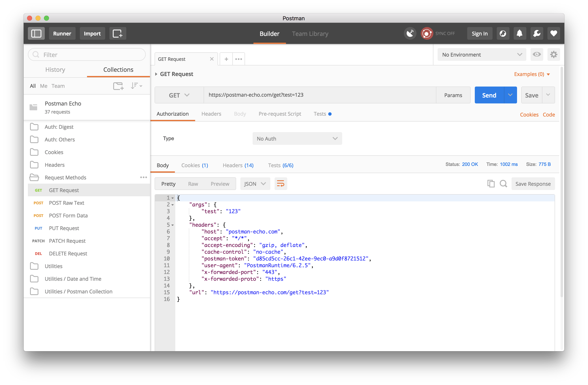The image size is (588, 385).
Task: Click the Save button for the request
Action: 531,95
